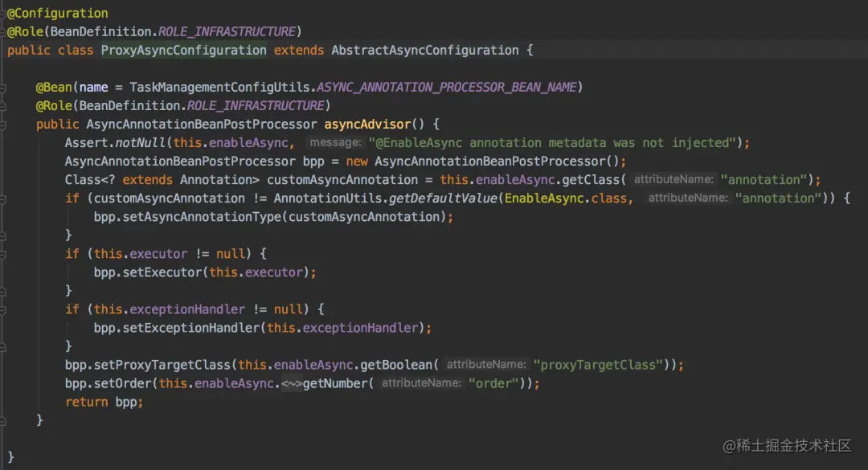Click 'attributeName:' hint before "proxyTargetClass"
The width and height of the screenshot is (868, 470).
pos(486,365)
